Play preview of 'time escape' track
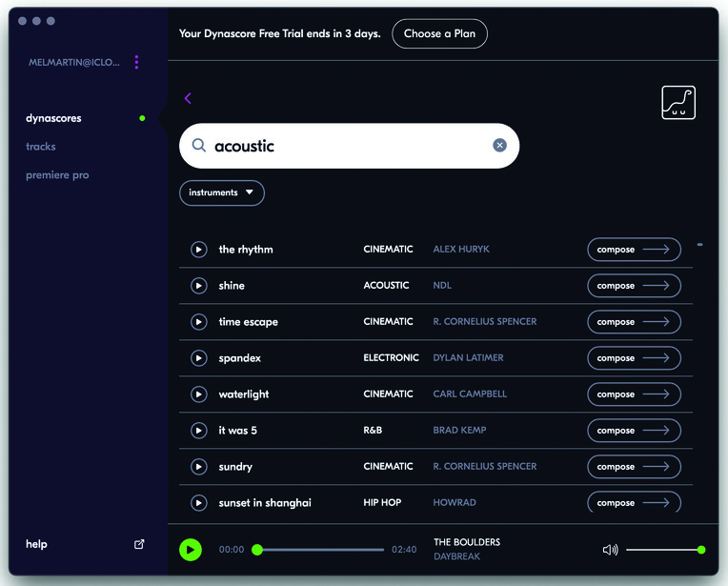The image size is (728, 586). 199,322
